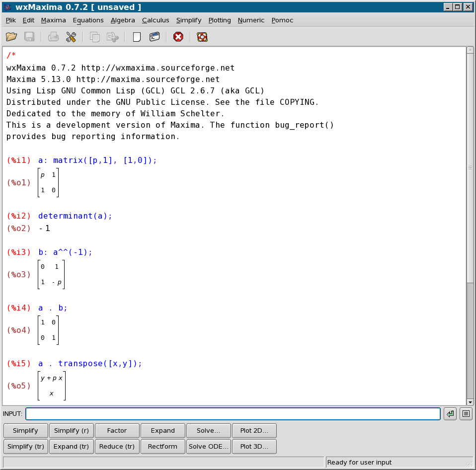Open multiline input with the lines icon
Image resolution: width=476 pixels, height=470 pixels.
[466, 413]
